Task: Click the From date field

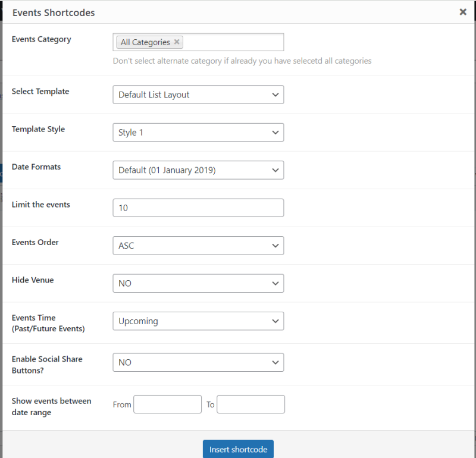Action: pyautogui.click(x=168, y=404)
